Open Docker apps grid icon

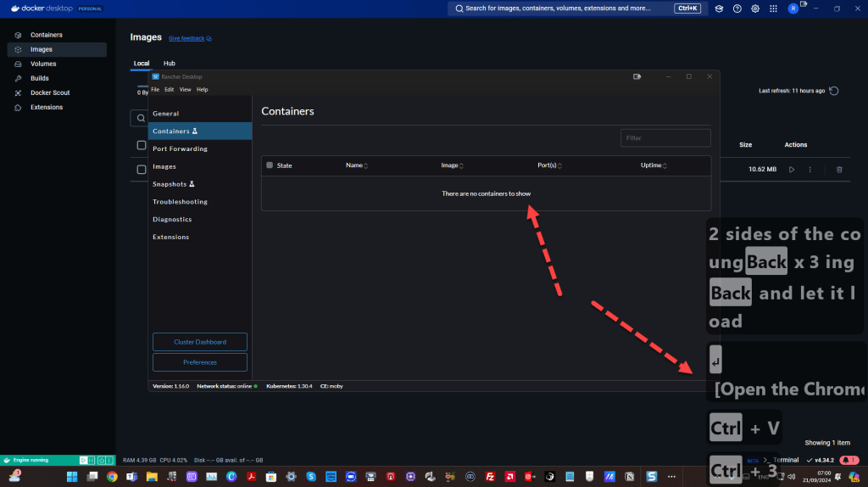773,8
